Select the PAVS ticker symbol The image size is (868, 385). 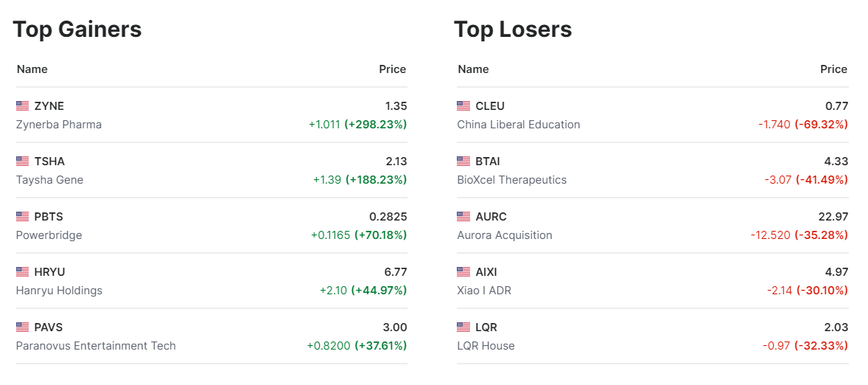click(x=49, y=327)
